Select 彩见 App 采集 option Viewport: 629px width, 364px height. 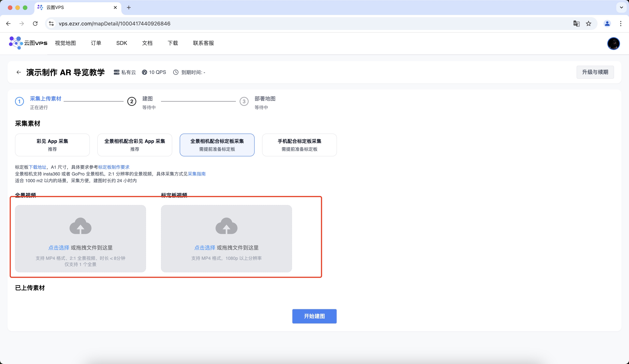click(x=52, y=145)
